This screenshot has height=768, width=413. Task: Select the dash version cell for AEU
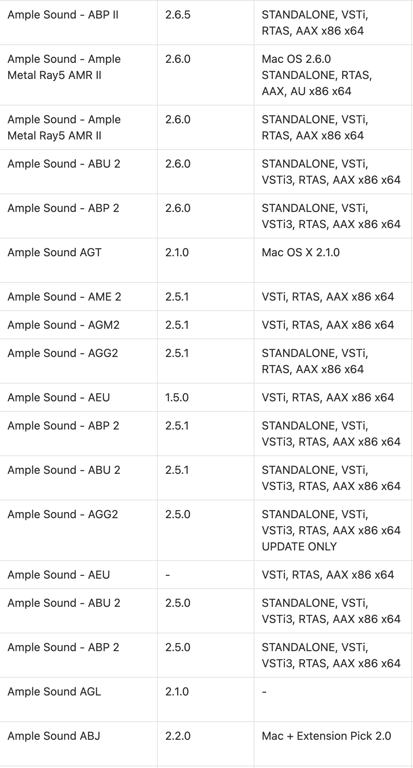206,575
